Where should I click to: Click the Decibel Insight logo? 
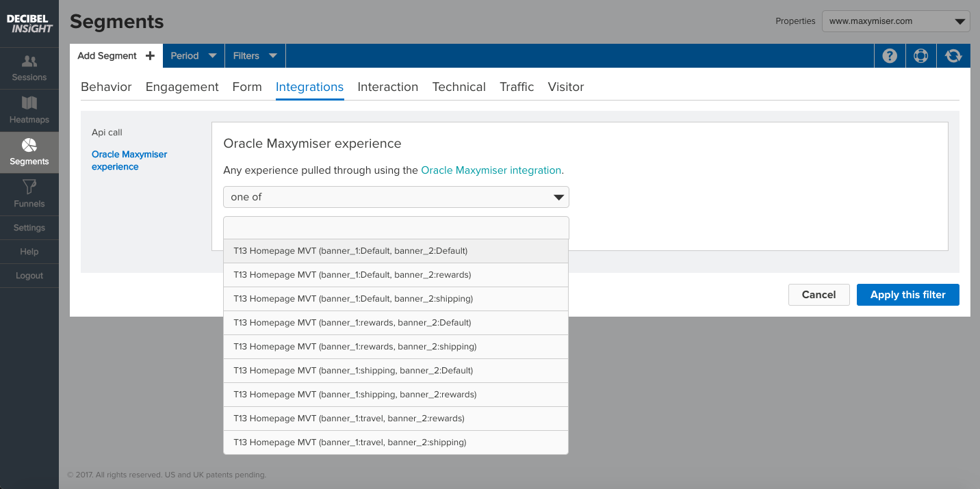(29, 24)
